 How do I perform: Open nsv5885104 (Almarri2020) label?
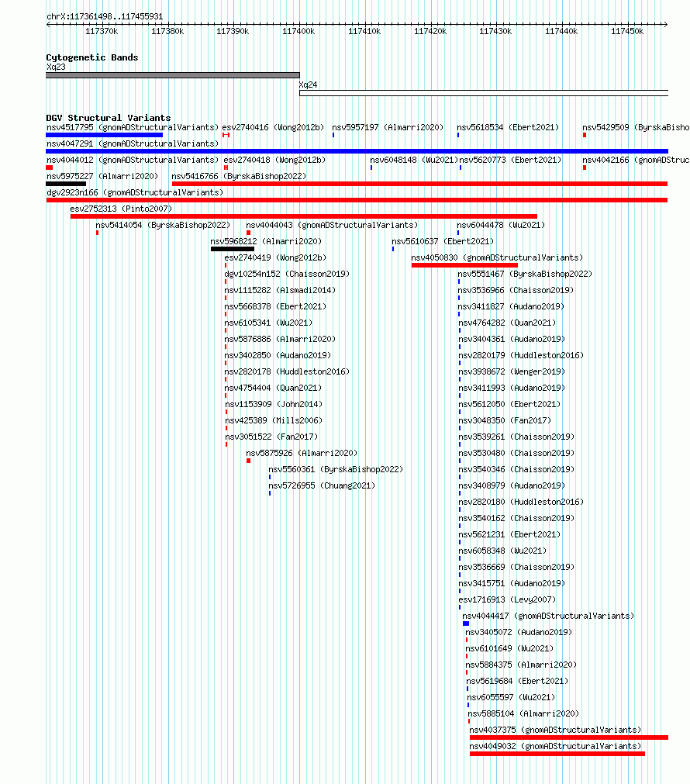pos(523,713)
